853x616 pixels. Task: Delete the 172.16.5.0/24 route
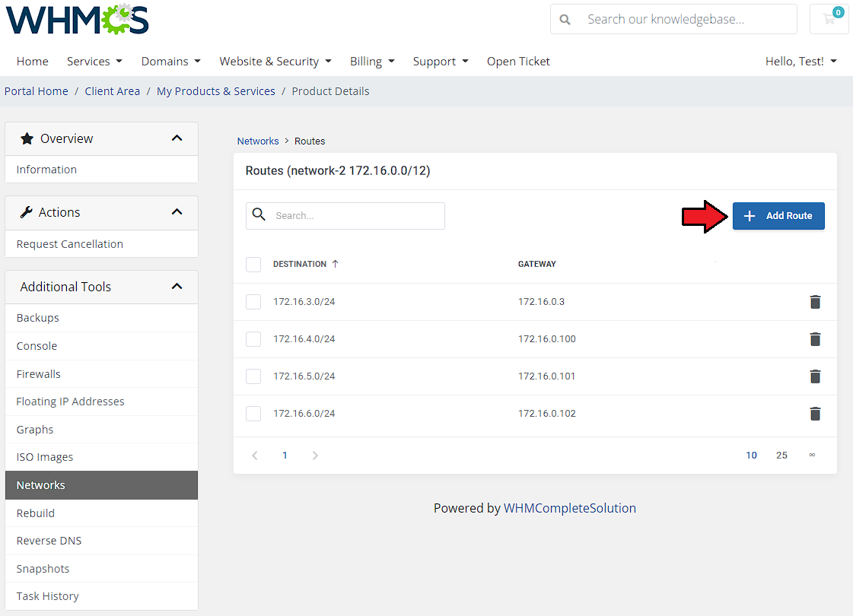(x=815, y=376)
